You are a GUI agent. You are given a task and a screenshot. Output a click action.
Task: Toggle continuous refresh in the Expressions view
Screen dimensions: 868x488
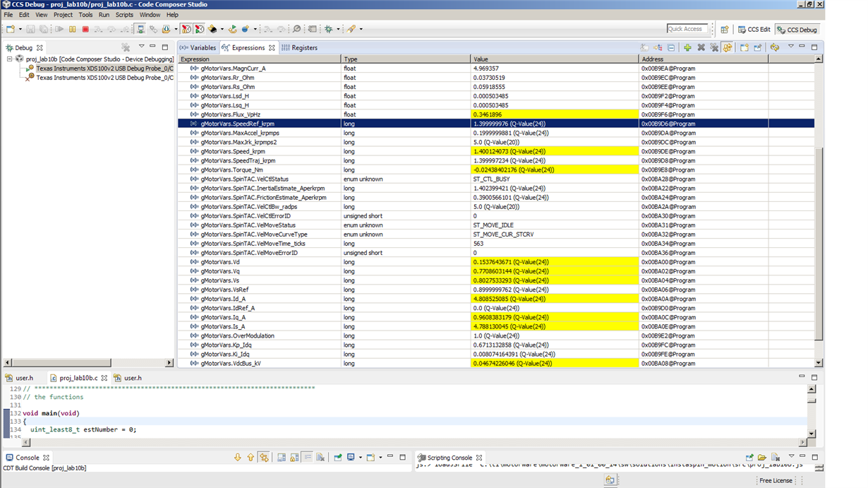point(727,47)
